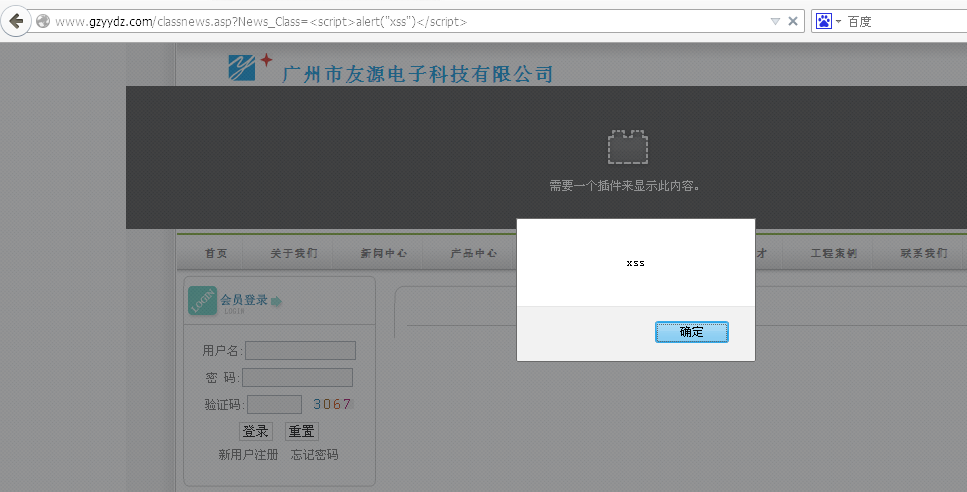The height and width of the screenshot is (492, 967).
Task: Open the Baidu search engine selector
Action: click(828, 22)
